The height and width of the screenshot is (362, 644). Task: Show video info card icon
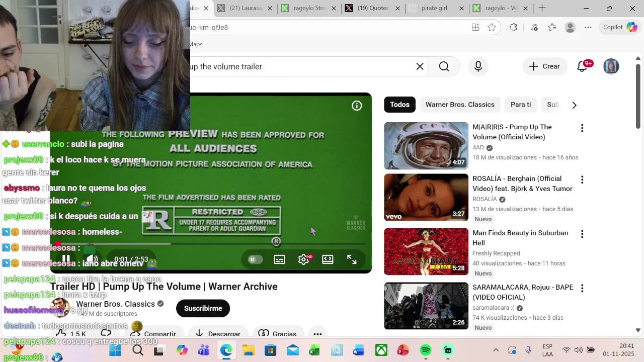tap(357, 106)
